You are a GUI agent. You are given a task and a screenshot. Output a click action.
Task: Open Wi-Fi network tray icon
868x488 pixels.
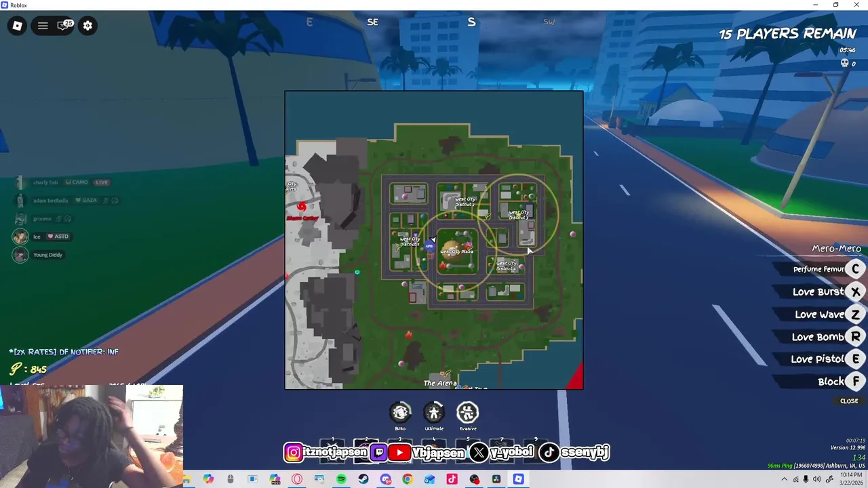[x=795, y=480]
